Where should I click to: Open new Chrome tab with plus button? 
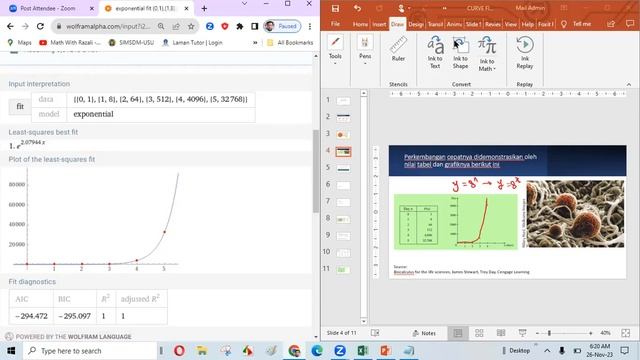pos(204,8)
